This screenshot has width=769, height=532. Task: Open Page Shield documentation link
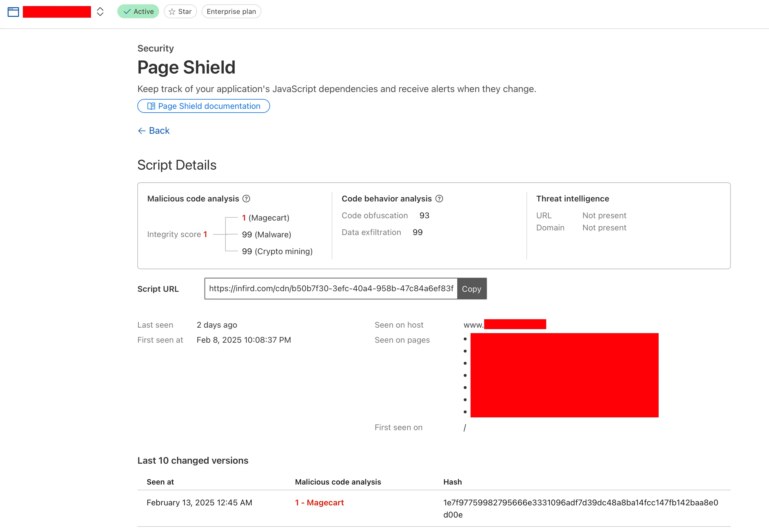click(x=209, y=106)
